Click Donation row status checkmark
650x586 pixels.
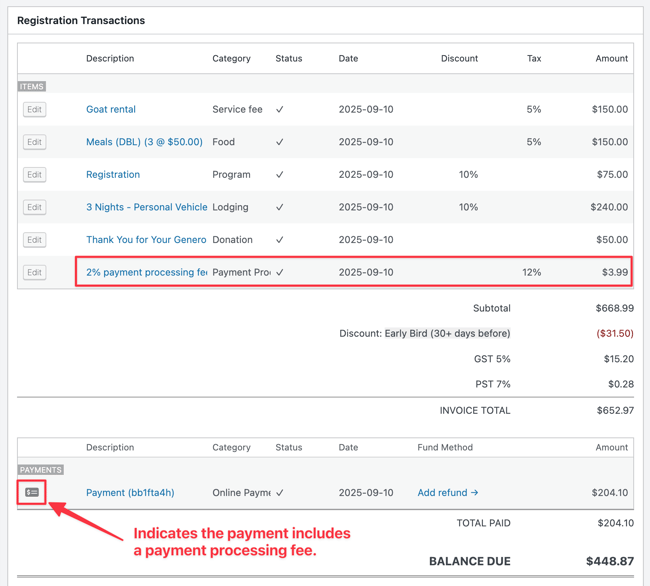280,240
